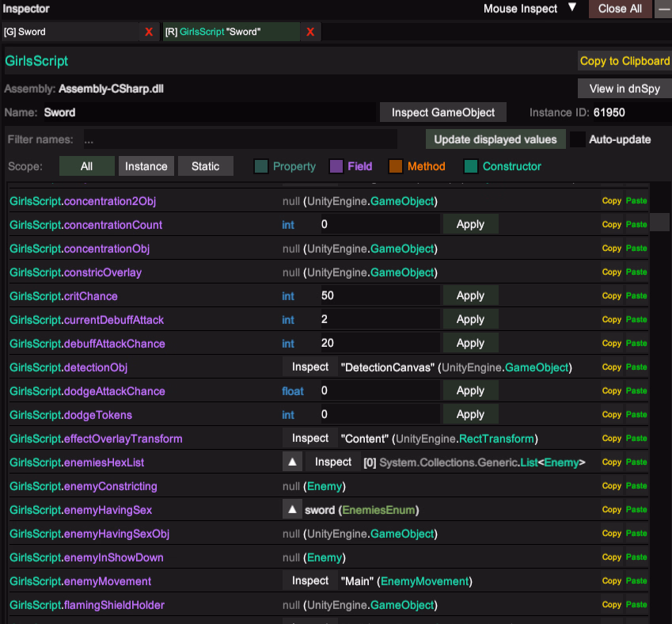Close the GirlsScript "Sword" tab with X
This screenshot has width=672, height=624.
[x=310, y=32]
